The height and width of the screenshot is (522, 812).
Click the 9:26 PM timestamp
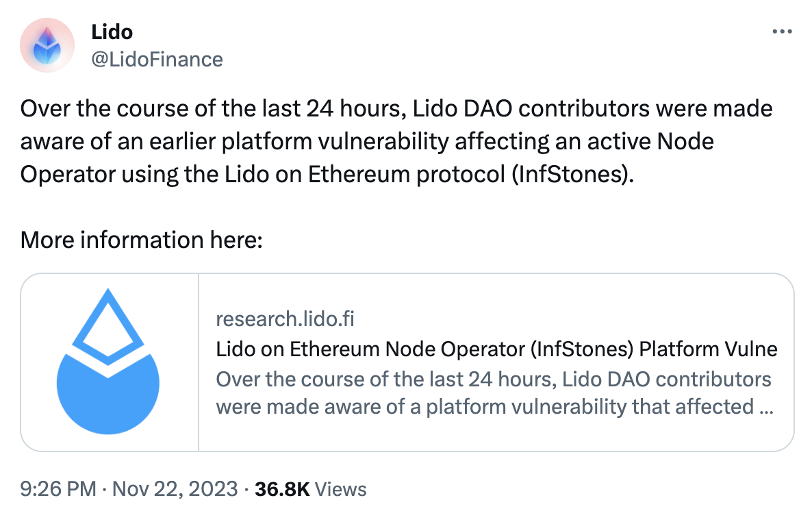[58, 489]
